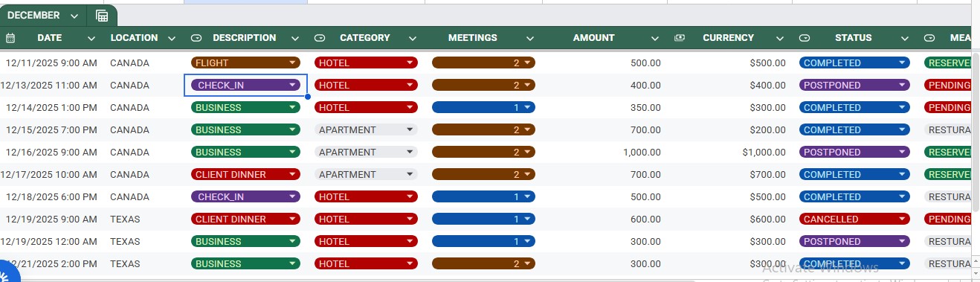Screen dimensions: 980x282
Task: Click the dropdown-type icon in the rightmost header
Action: (x=929, y=38)
